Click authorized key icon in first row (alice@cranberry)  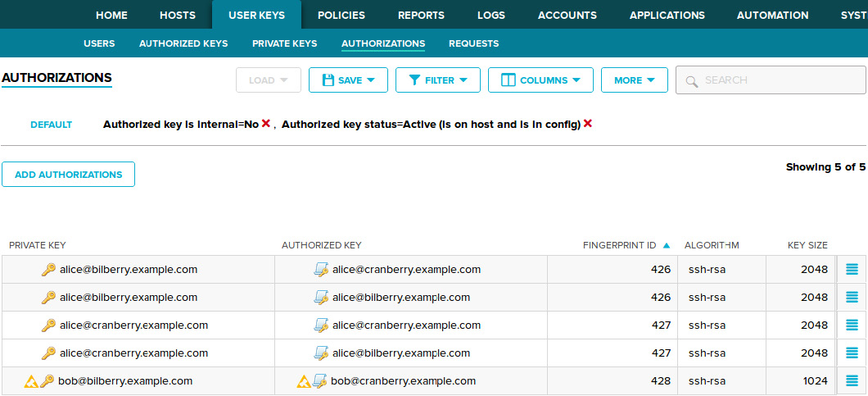[321, 270]
